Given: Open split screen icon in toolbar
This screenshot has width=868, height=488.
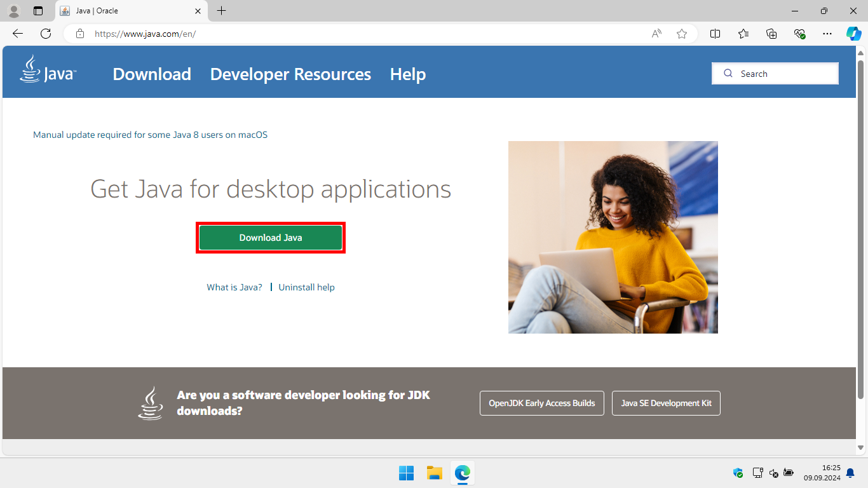Looking at the screenshot, I should click(x=715, y=34).
